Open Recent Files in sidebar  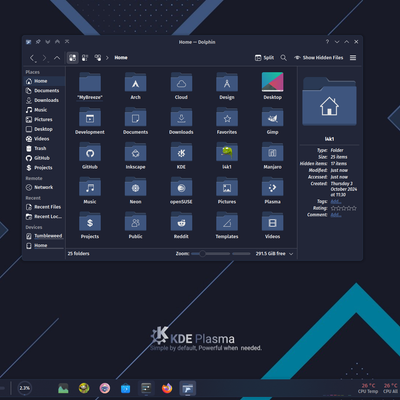click(44, 207)
